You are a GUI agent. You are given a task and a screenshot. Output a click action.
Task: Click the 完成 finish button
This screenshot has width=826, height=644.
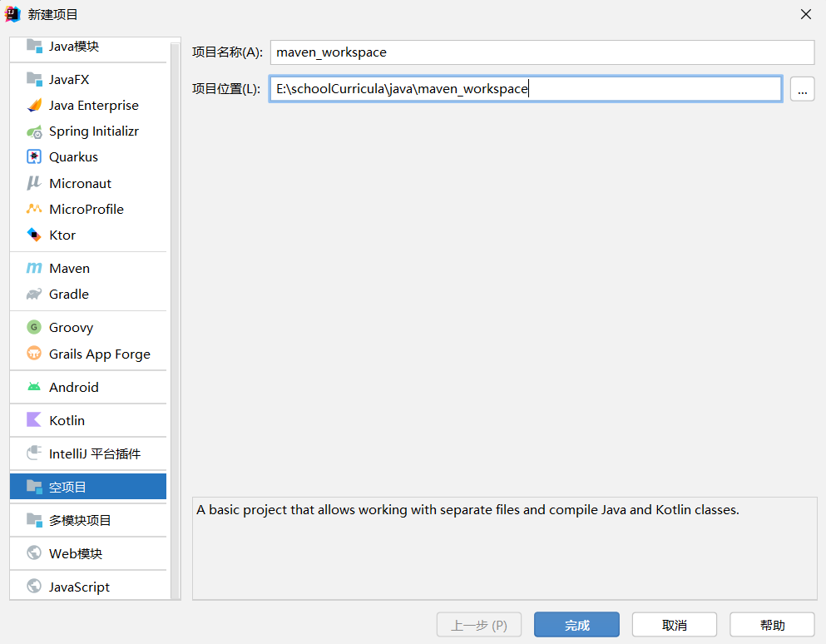pos(576,625)
